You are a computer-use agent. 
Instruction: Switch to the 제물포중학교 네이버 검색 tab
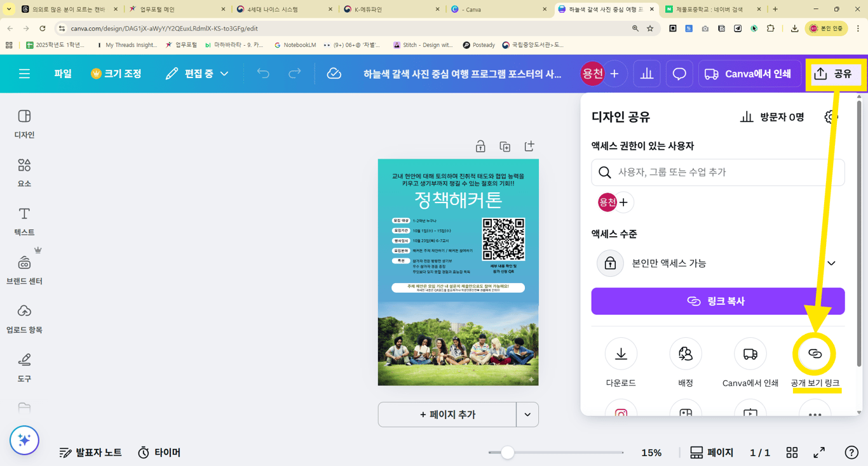tap(712, 10)
